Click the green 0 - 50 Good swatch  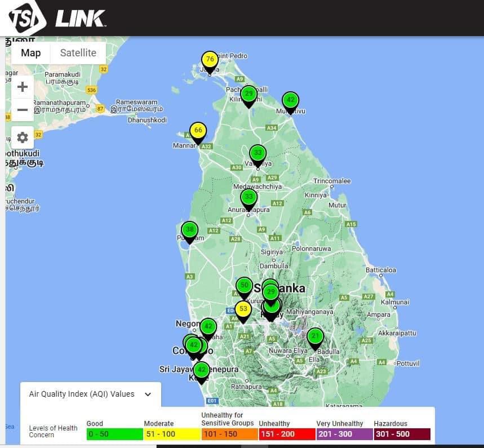point(114,434)
